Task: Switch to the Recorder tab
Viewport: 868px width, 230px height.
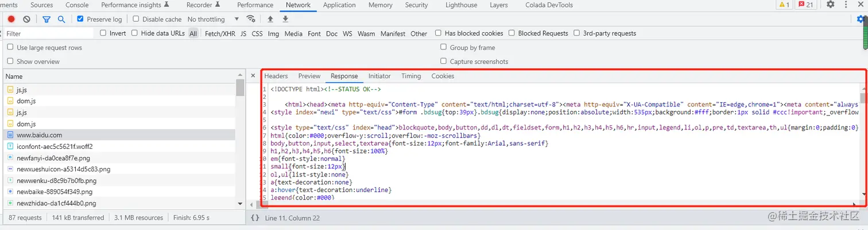Action: tap(203, 5)
